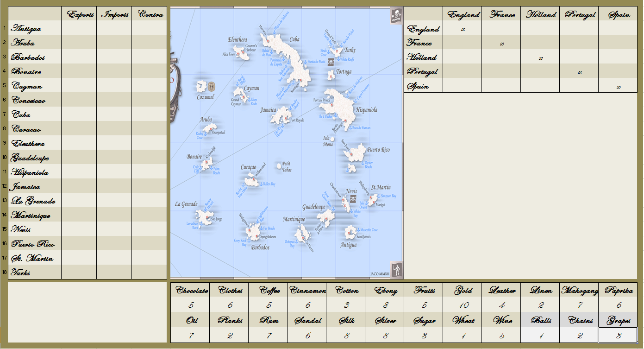
Task: Click the red town marker at Alice Town
Action: (x=239, y=54)
